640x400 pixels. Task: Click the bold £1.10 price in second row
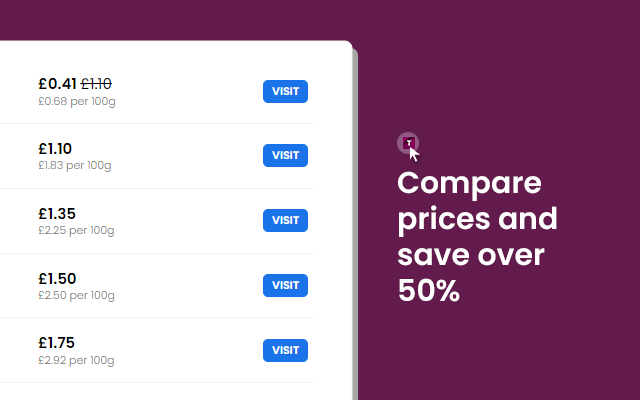(x=55, y=149)
